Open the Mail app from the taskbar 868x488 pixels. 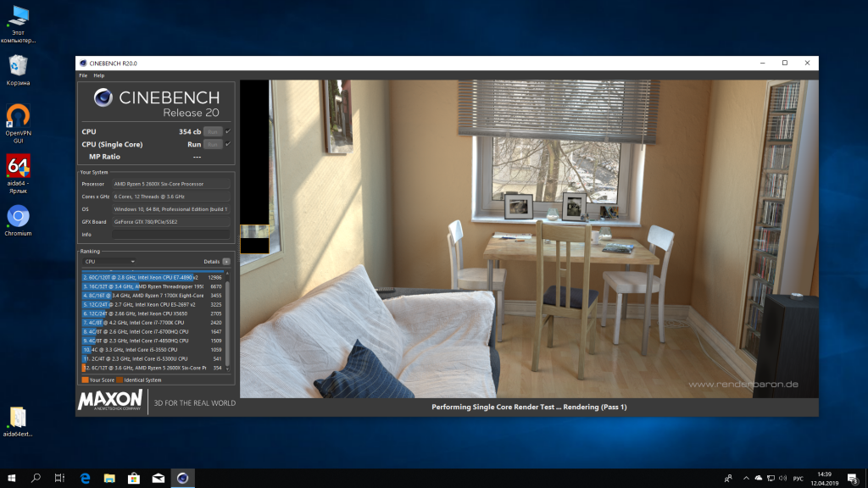tap(158, 479)
